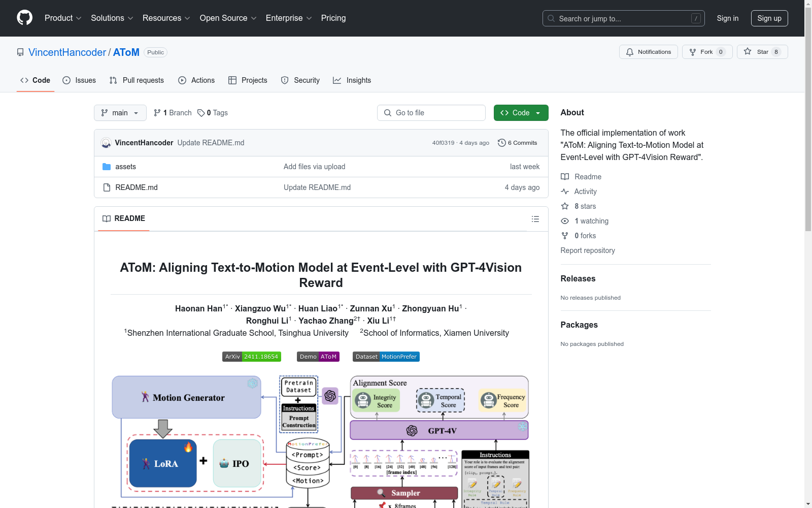Click the Packages heading link
The image size is (812, 508).
pyautogui.click(x=579, y=325)
